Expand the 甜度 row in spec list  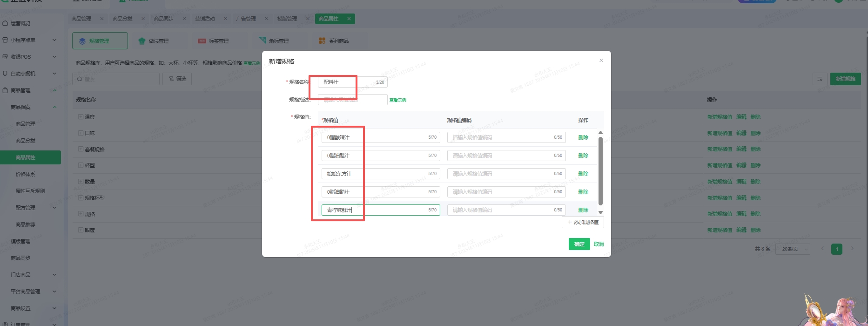pyautogui.click(x=81, y=230)
